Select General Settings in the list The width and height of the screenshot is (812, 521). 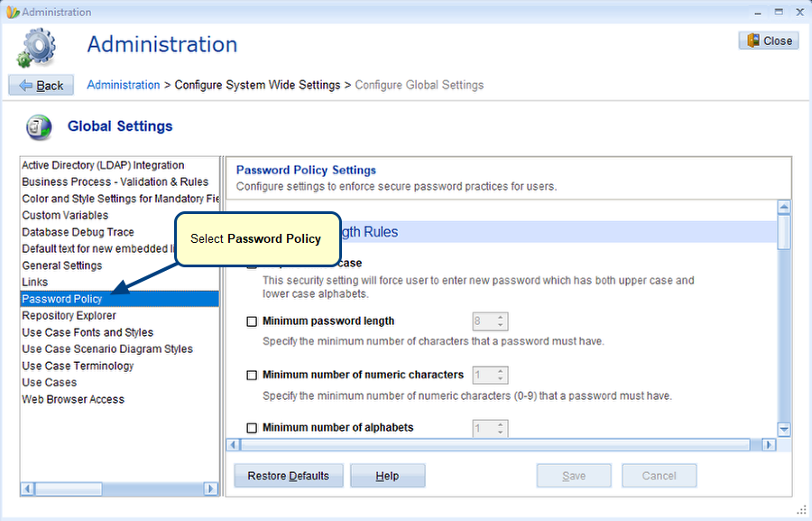coord(62,265)
